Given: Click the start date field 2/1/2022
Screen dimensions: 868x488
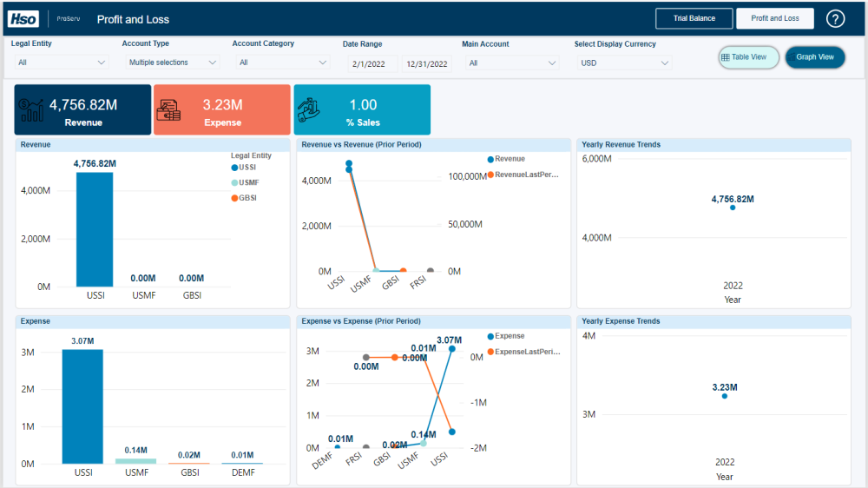Looking at the screenshot, I should tap(372, 63).
